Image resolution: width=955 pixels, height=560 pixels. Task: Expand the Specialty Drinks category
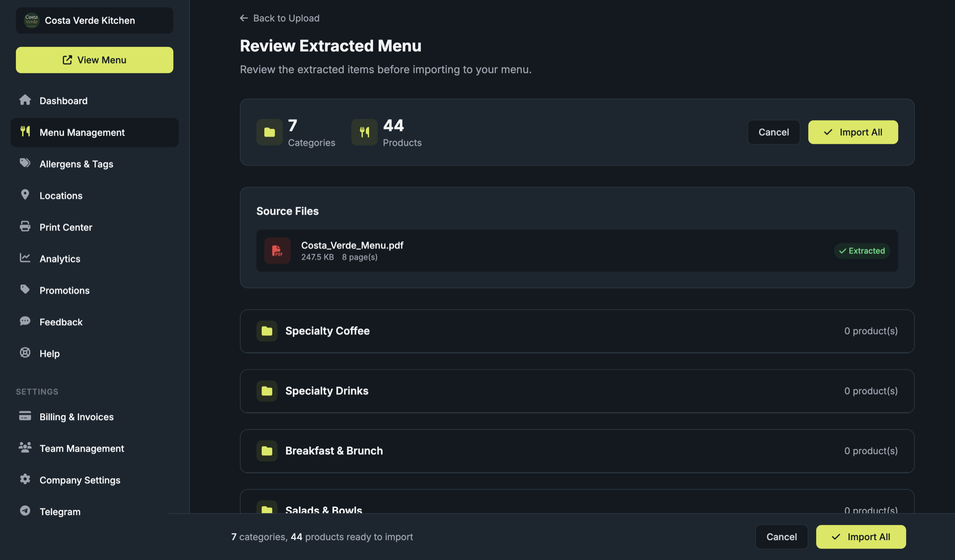tap(577, 391)
